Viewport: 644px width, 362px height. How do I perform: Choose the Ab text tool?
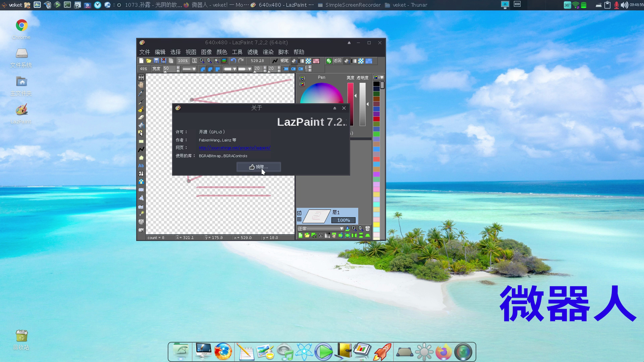coord(141,166)
